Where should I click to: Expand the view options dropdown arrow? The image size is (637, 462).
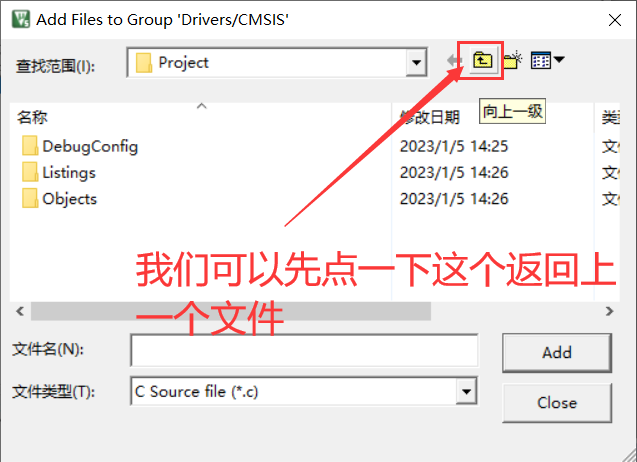click(559, 60)
